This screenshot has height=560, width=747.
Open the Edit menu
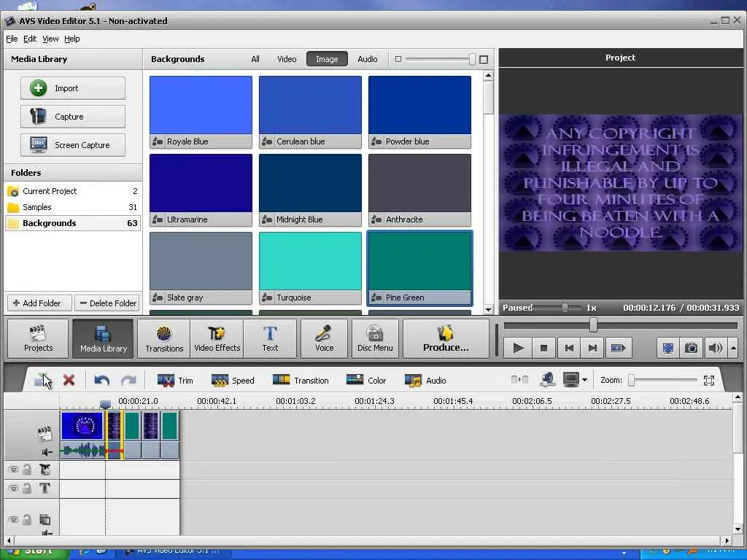[30, 39]
